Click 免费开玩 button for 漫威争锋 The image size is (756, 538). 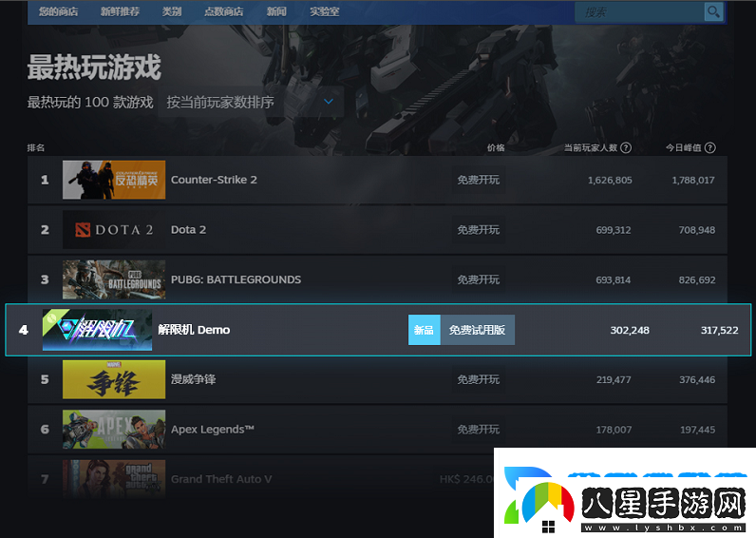tap(479, 379)
